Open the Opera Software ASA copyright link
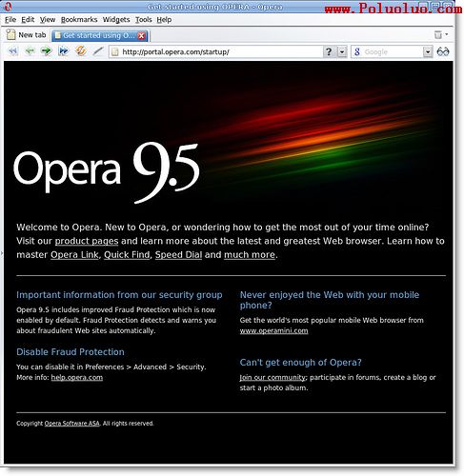The image size is (464, 476). click(x=72, y=424)
